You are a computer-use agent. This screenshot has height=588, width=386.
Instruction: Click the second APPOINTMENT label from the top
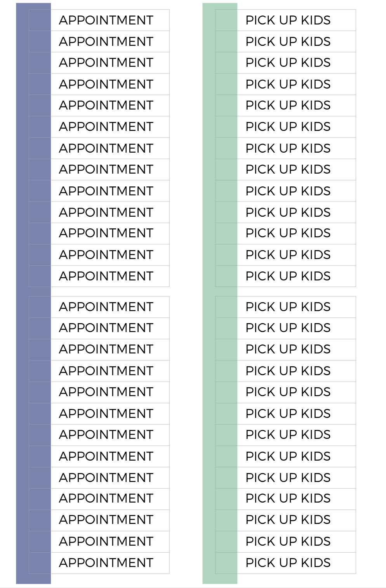106,42
